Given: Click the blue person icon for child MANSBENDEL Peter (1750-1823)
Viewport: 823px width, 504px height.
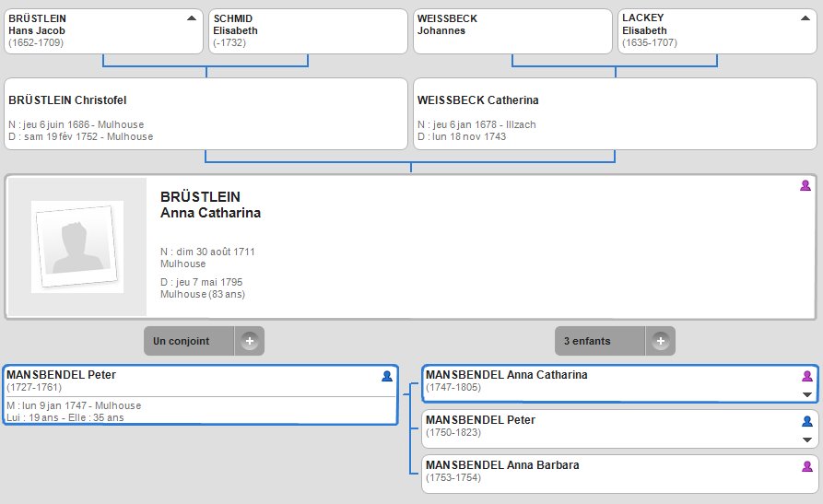Looking at the screenshot, I should pos(807,421).
